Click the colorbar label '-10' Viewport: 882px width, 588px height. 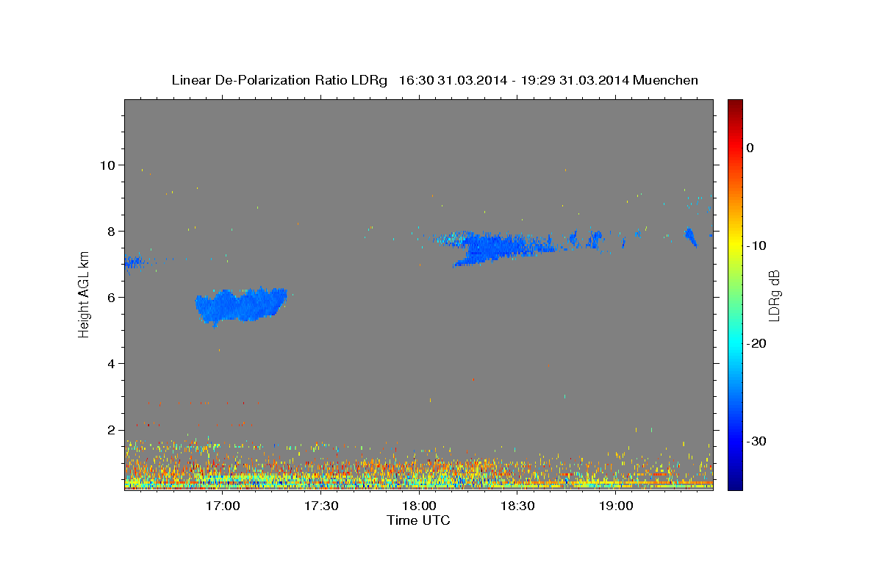tap(757, 245)
